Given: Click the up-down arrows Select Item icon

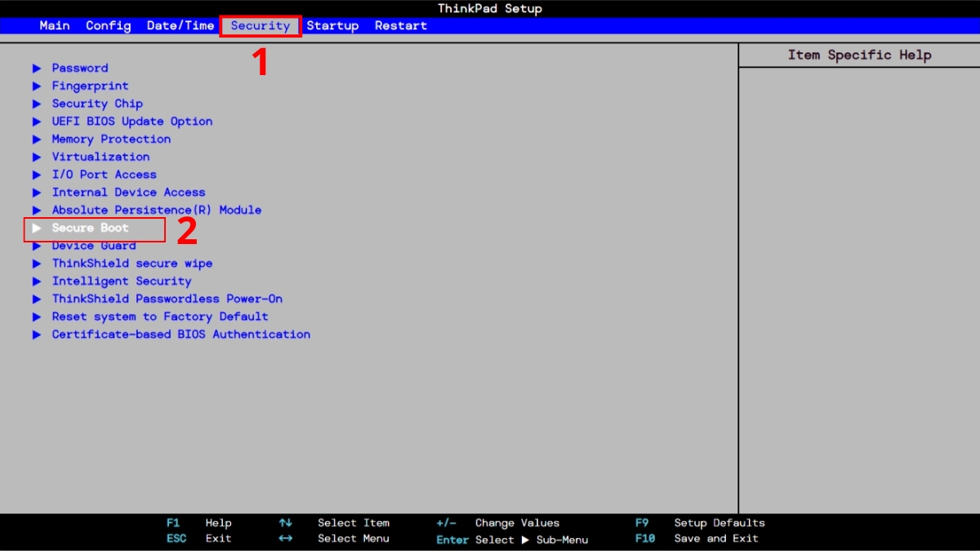Looking at the screenshot, I should [285, 523].
